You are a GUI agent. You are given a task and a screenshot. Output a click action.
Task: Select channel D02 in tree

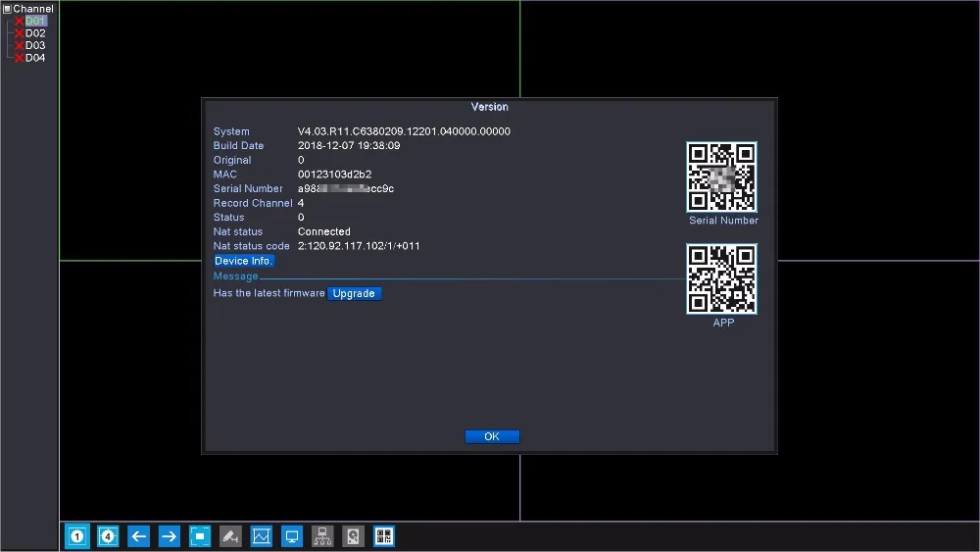[35, 33]
